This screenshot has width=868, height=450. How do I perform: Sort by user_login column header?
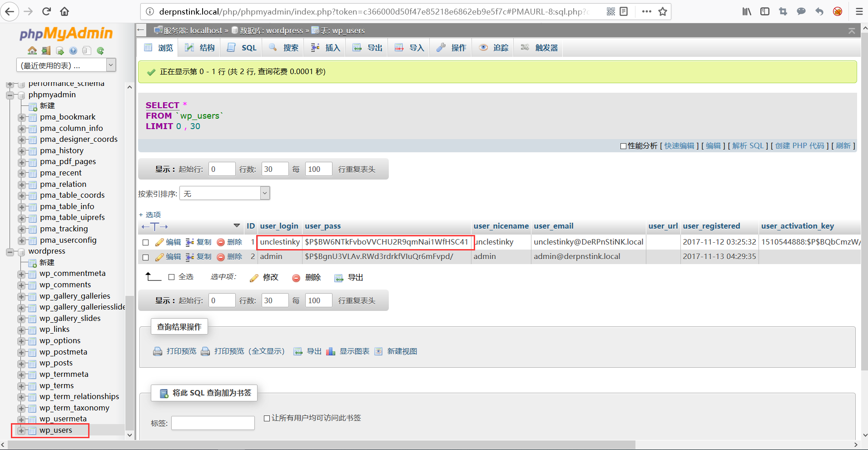tap(279, 226)
